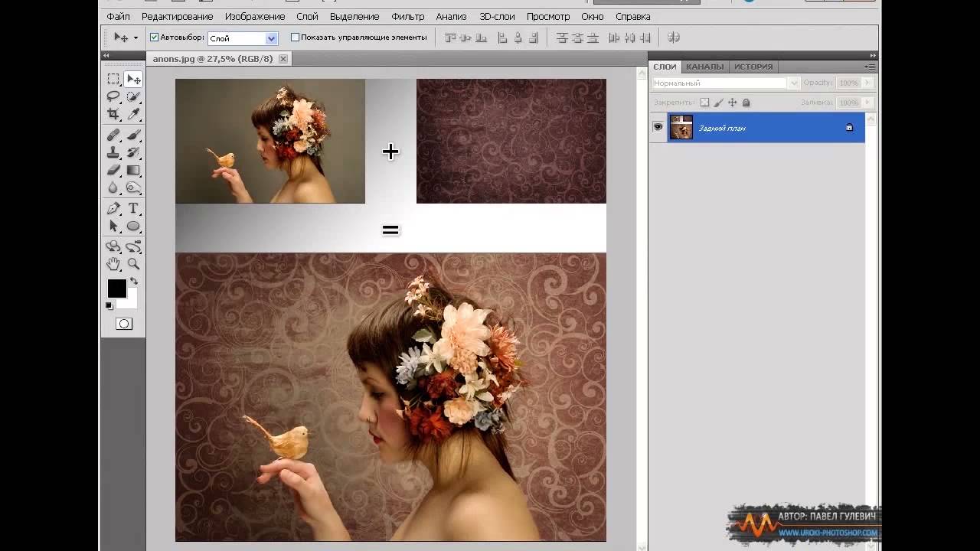This screenshot has width=980, height=551.
Task: Hide the Задний план layer
Action: tap(658, 127)
